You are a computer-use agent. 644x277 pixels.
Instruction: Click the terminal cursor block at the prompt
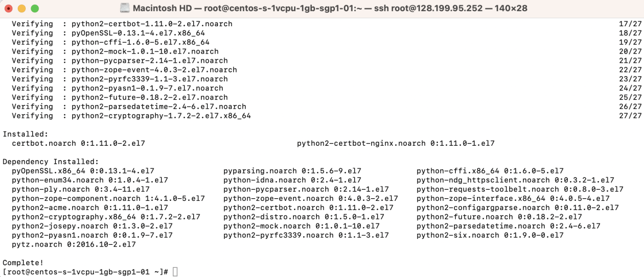pyautogui.click(x=175, y=272)
